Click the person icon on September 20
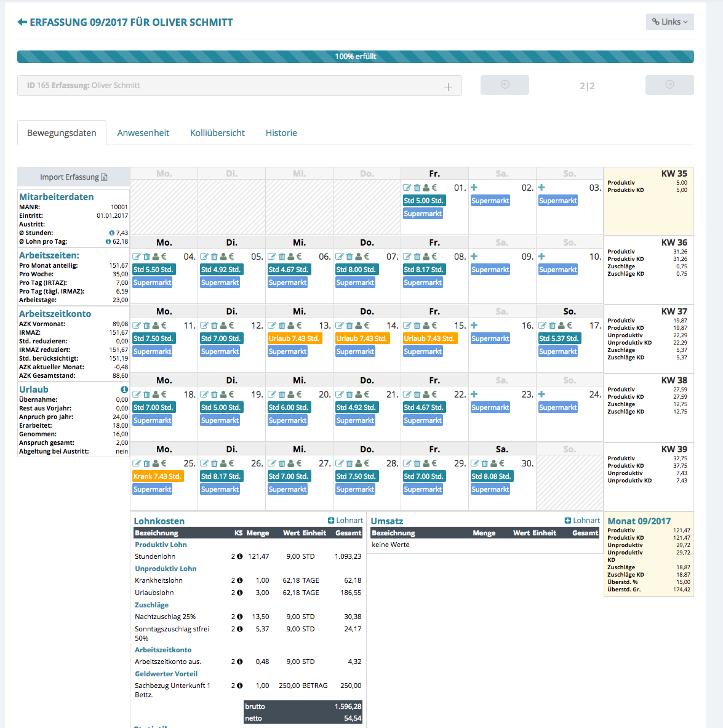723x728 pixels. 291,394
